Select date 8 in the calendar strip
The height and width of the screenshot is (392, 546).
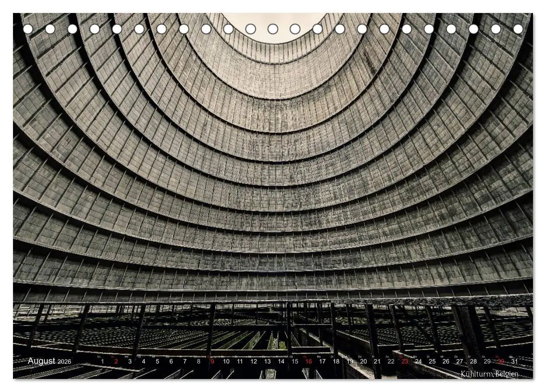198,361
